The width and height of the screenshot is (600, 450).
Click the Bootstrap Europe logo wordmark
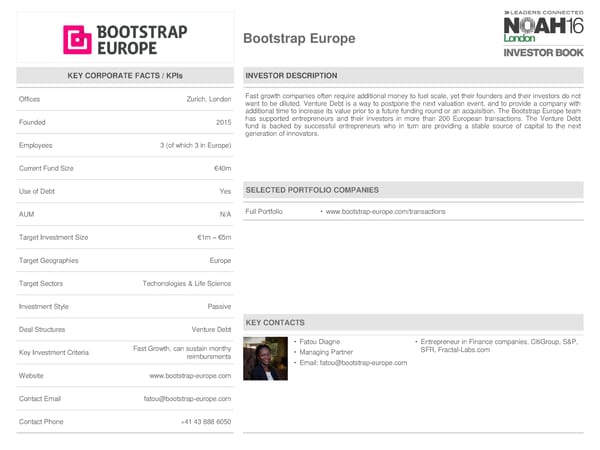pos(141,39)
